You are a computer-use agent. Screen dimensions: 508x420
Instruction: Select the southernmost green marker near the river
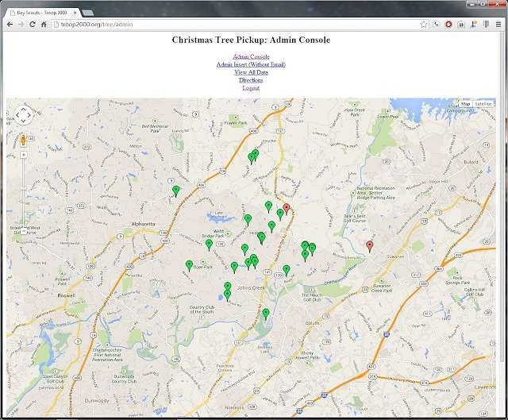tap(266, 314)
